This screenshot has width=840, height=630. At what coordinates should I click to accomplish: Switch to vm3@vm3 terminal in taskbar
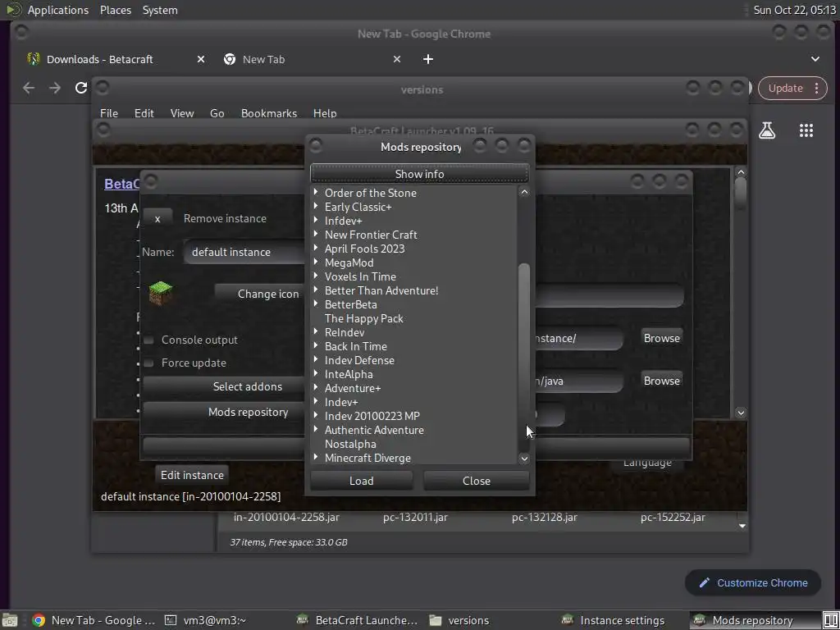pos(206,620)
